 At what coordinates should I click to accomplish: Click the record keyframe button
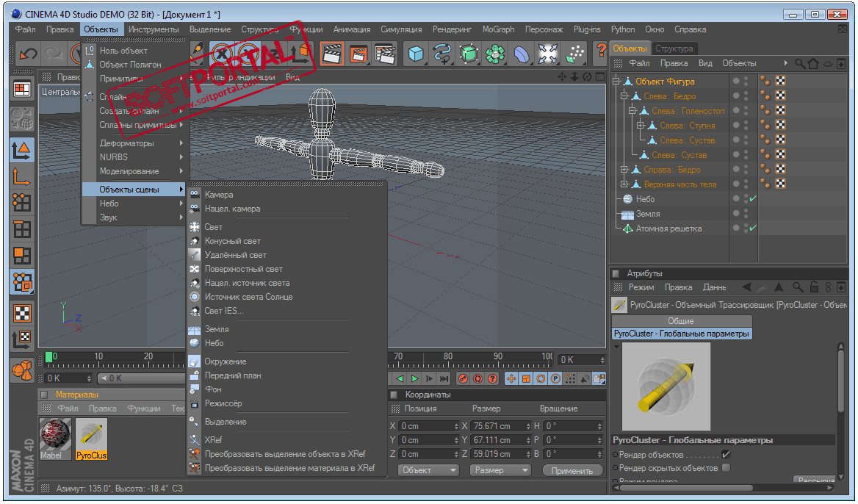tap(463, 378)
